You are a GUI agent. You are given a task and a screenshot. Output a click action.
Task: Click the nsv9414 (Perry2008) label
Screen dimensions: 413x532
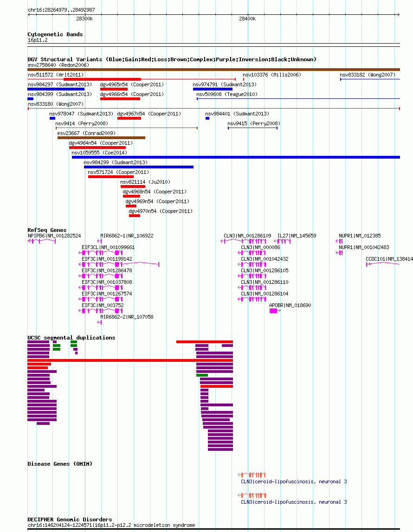pyautogui.click(x=82, y=123)
